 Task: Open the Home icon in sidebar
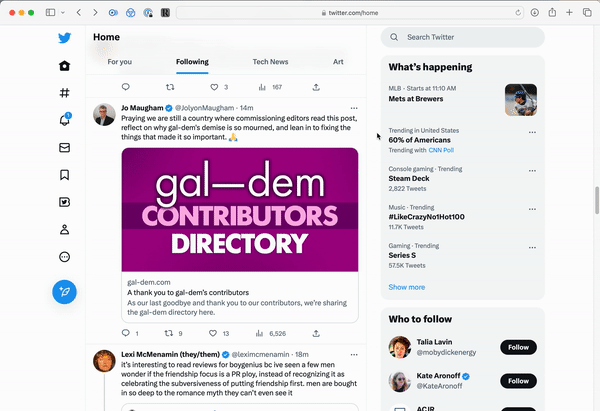click(64, 66)
